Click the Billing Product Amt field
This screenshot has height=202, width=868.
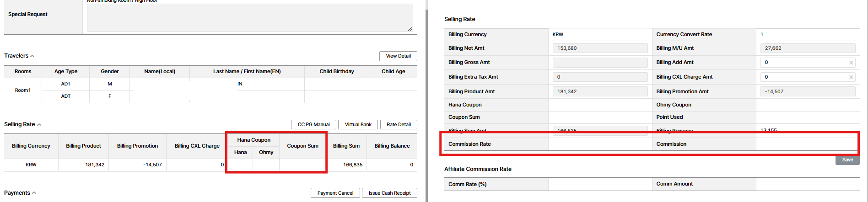click(x=600, y=92)
